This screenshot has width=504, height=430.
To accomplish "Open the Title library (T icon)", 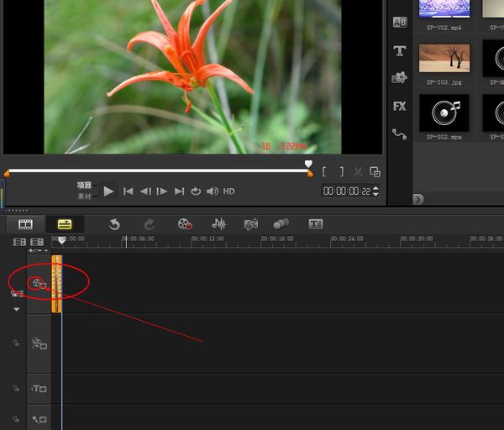I will click(x=400, y=50).
